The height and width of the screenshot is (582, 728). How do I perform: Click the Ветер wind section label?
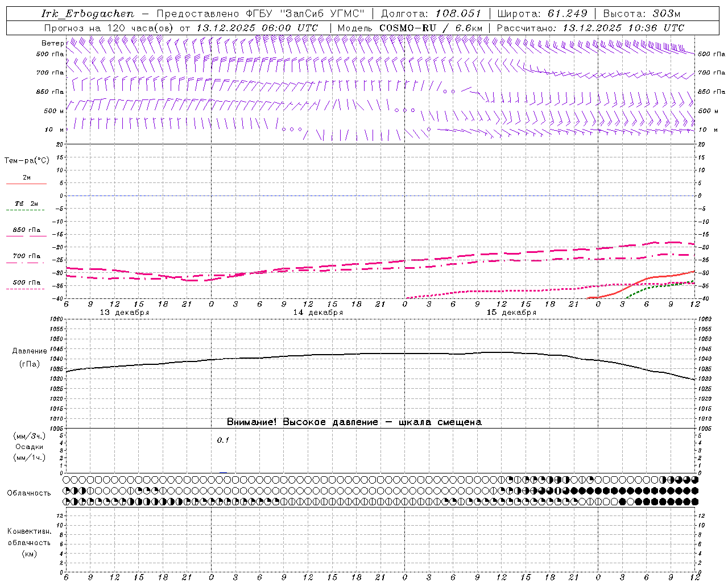pyautogui.click(x=52, y=43)
